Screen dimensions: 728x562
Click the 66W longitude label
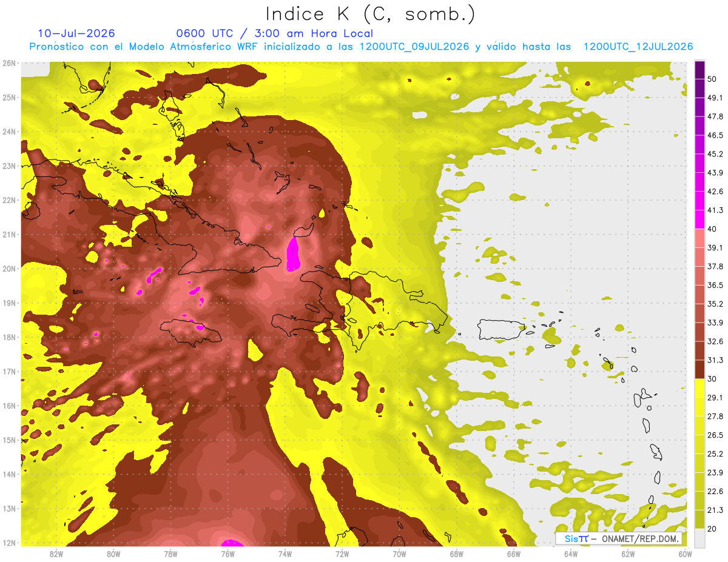tap(514, 554)
